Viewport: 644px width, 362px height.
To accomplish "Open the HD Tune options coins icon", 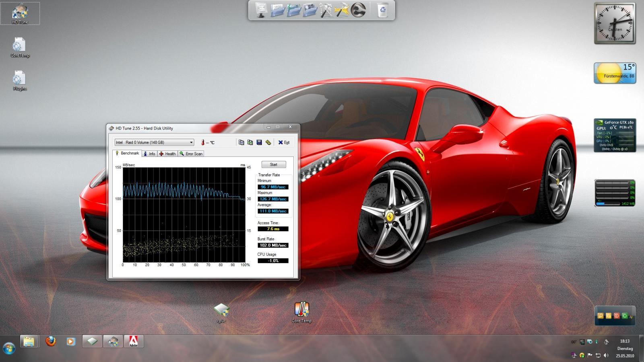I will pyautogui.click(x=268, y=142).
